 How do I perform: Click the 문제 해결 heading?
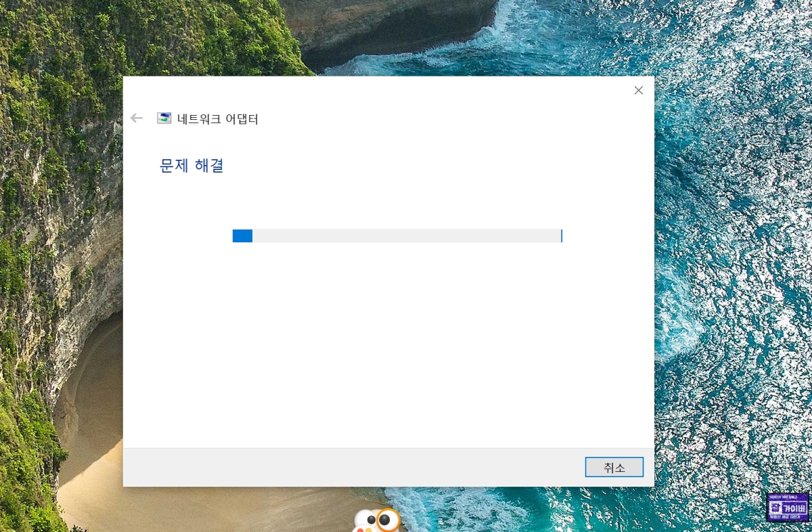coord(191,165)
